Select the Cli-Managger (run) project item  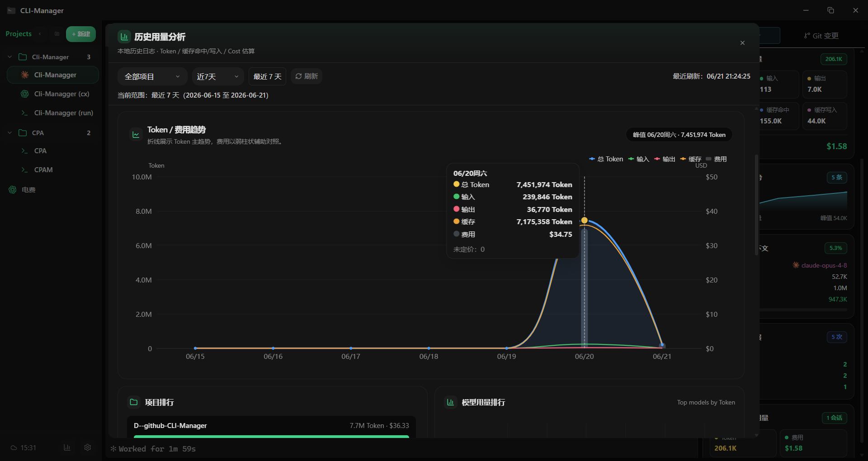[x=53, y=113]
